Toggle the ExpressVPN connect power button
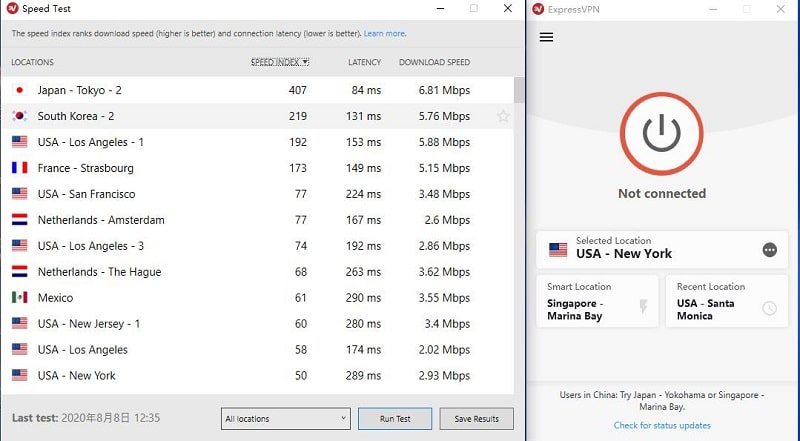800x441 pixels. pos(662,134)
